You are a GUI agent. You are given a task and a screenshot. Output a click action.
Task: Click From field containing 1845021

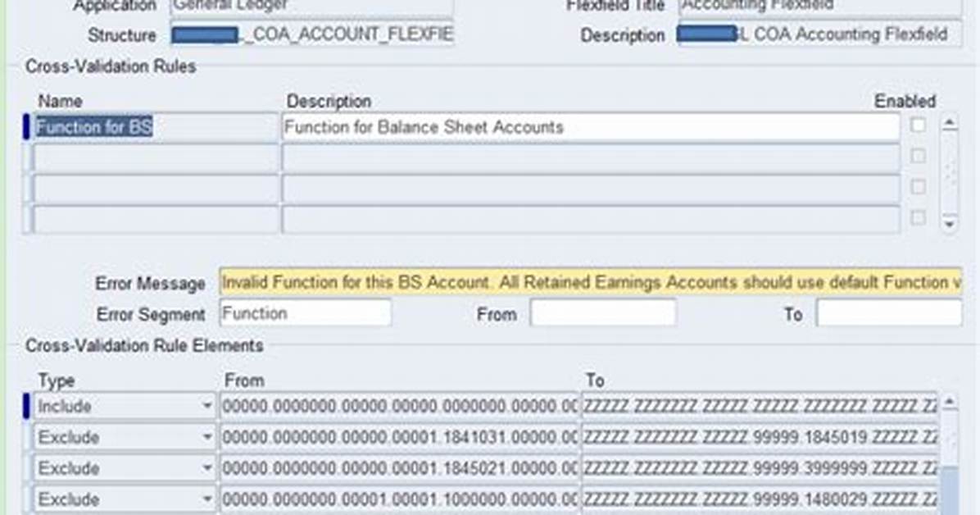(x=399, y=468)
